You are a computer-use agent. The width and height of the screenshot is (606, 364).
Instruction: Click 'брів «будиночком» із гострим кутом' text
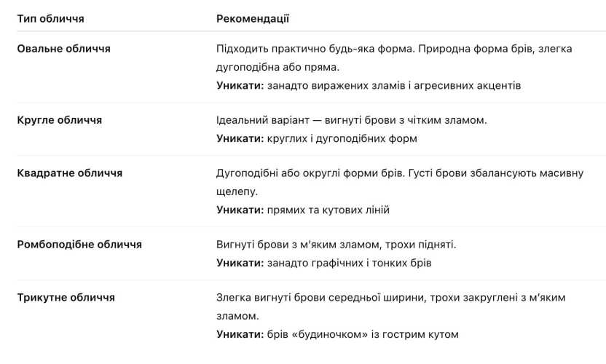(363, 334)
